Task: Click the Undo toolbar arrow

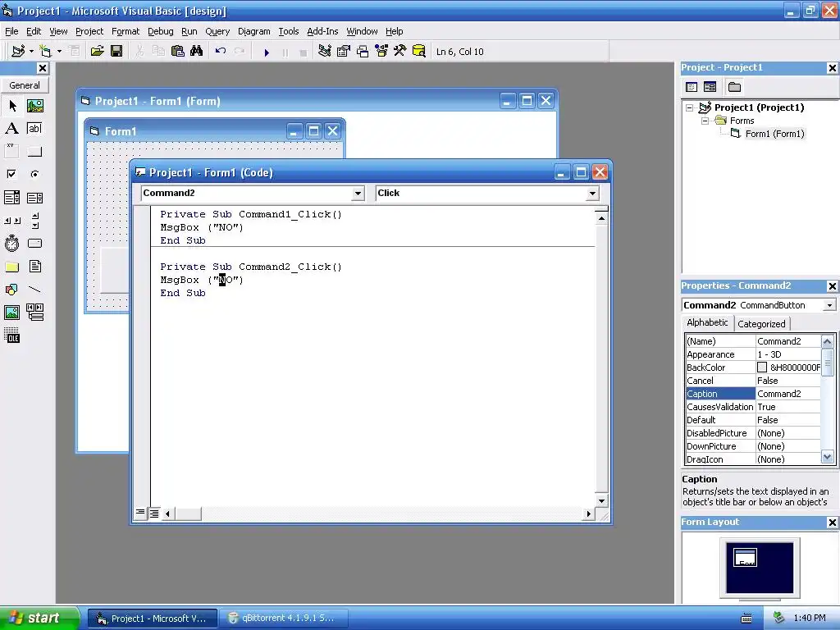Action: (220, 52)
